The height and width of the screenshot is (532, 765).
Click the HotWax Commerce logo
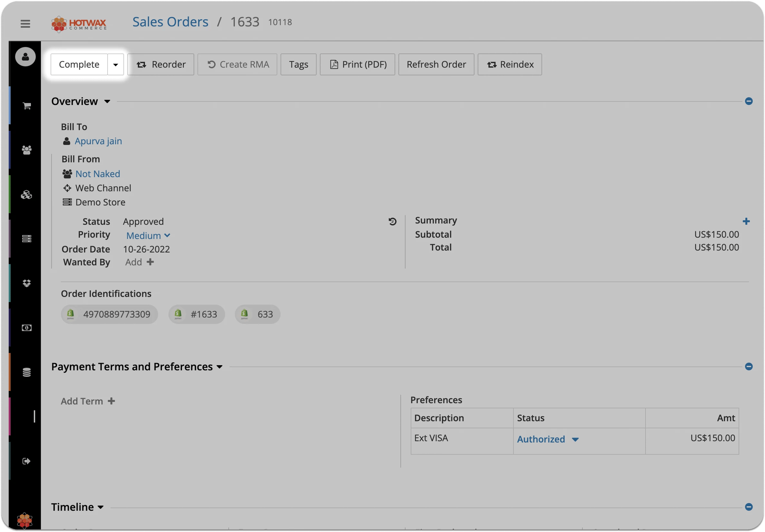pos(79,24)
